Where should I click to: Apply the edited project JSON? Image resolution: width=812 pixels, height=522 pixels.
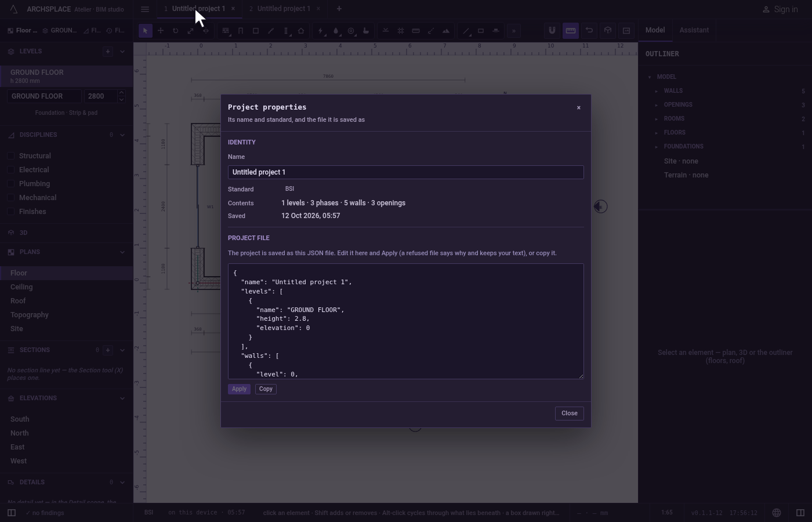[239, 389]
